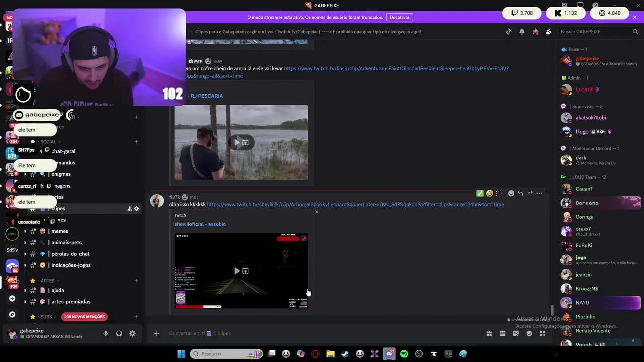Reply to flv7k message
Viewport: 644px width, 362px height.
520,193
